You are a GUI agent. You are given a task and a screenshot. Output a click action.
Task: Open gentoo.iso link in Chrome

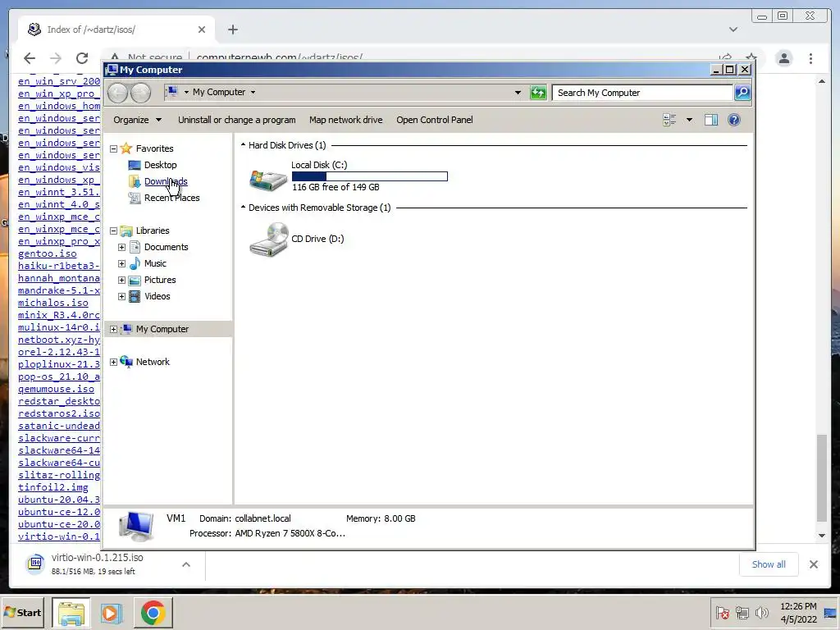pyautogui.click(x=47, y=253)
